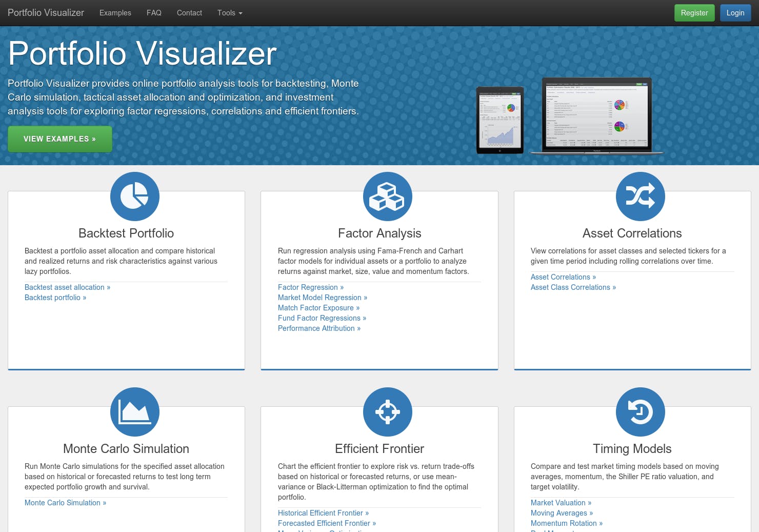Screen dimensions: 759x532
Task: Click the Factor Analysis heading
Action: [x=379, y=233]
